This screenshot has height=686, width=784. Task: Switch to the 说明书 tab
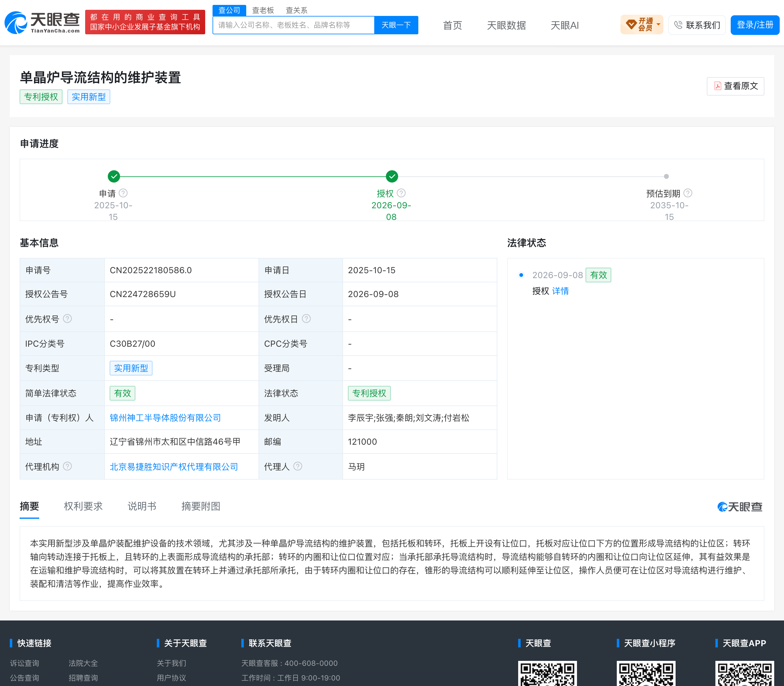click(x=141, y=506)
